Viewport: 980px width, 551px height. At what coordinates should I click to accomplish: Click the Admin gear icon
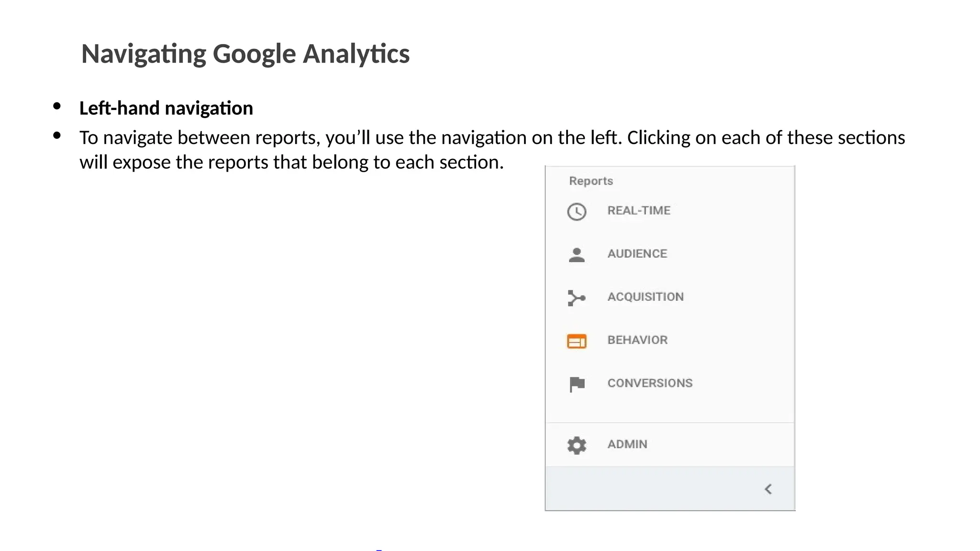pyautogui.click(x=577, y=445)
